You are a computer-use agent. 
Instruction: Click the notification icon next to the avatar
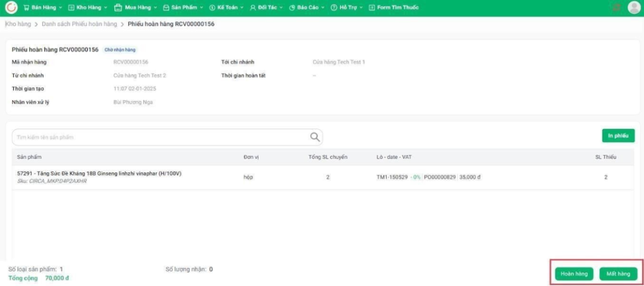[x=616, y=8]
